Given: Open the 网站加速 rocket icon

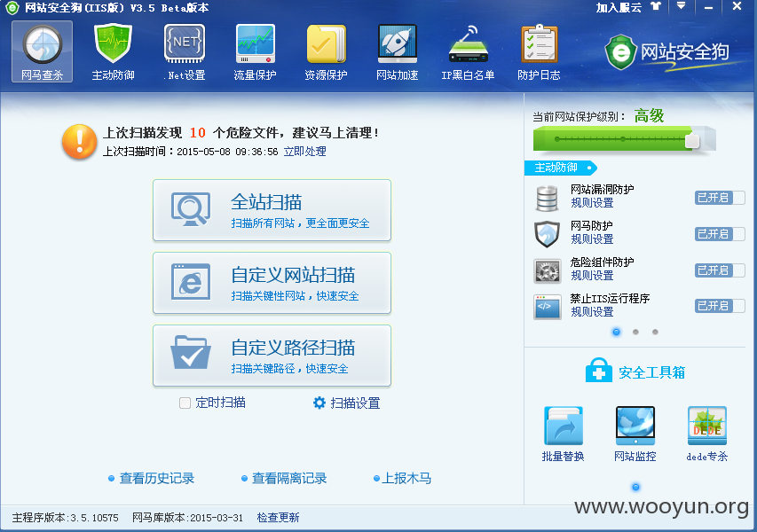Looking at the screenshot, I should tap(398, 43).
